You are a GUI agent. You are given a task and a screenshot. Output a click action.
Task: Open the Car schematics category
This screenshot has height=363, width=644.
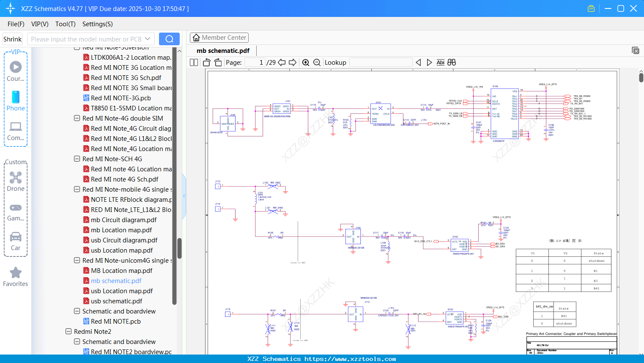[16, 237]
